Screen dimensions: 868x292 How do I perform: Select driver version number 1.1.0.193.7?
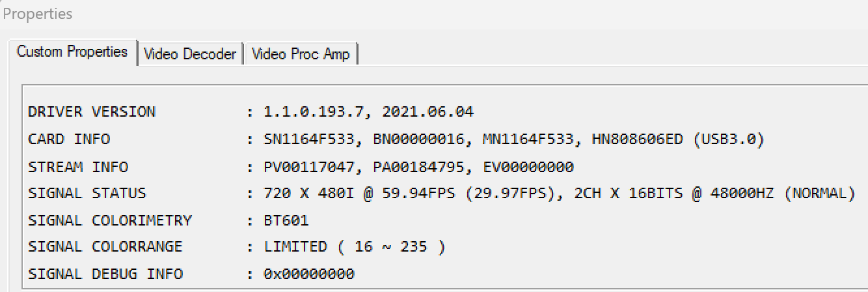tap(314, 112)
